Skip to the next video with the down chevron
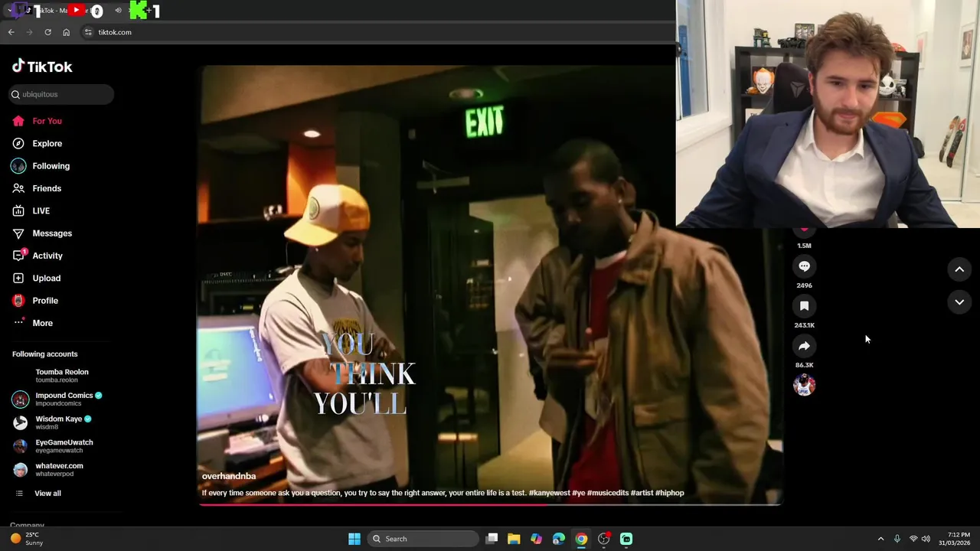The width and height of the screenshot is (980, 551). 959,302
